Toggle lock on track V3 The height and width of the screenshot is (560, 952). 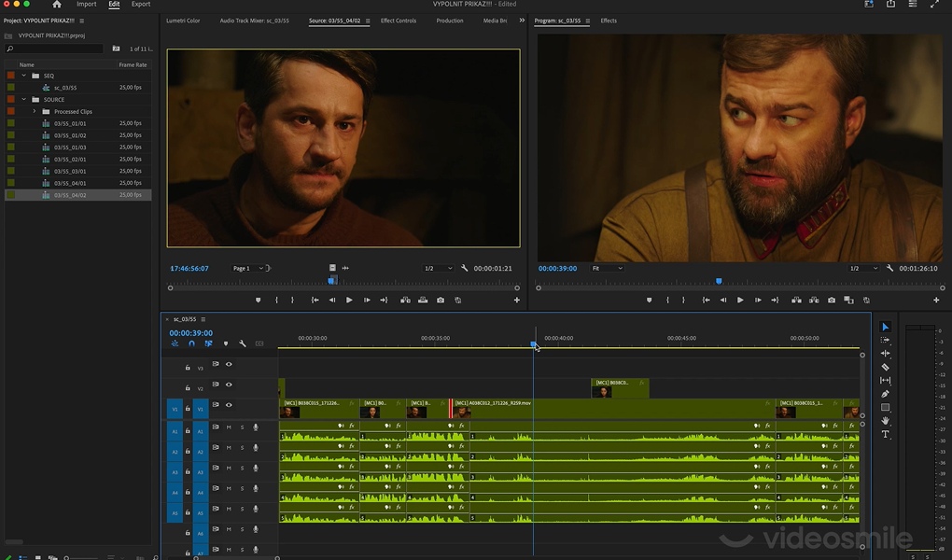coord(188,368)
